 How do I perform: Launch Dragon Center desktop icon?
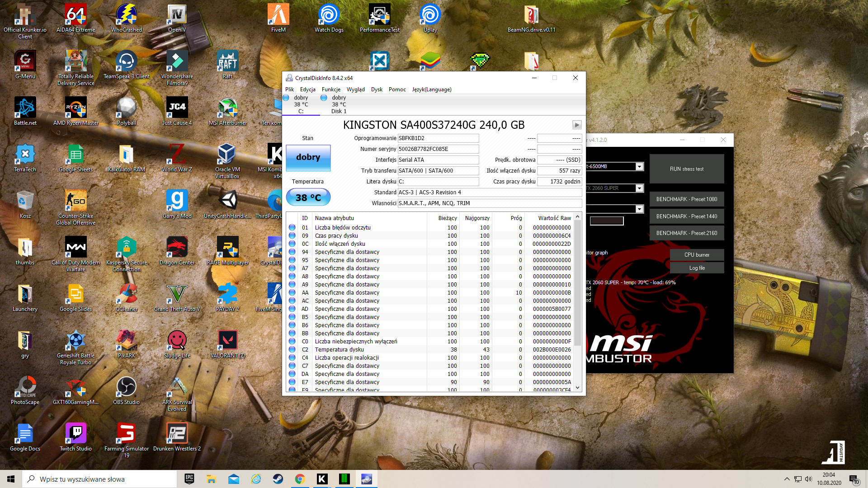(x=177, y=251)
